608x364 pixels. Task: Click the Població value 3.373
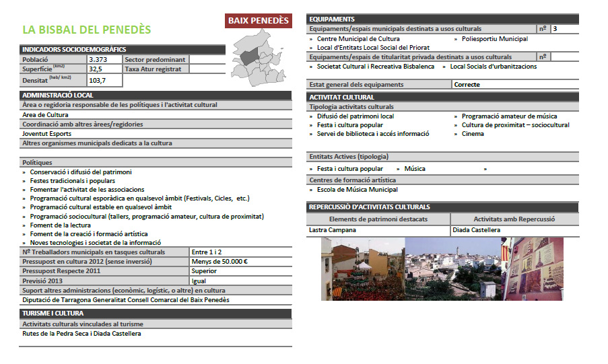[98, 60]
